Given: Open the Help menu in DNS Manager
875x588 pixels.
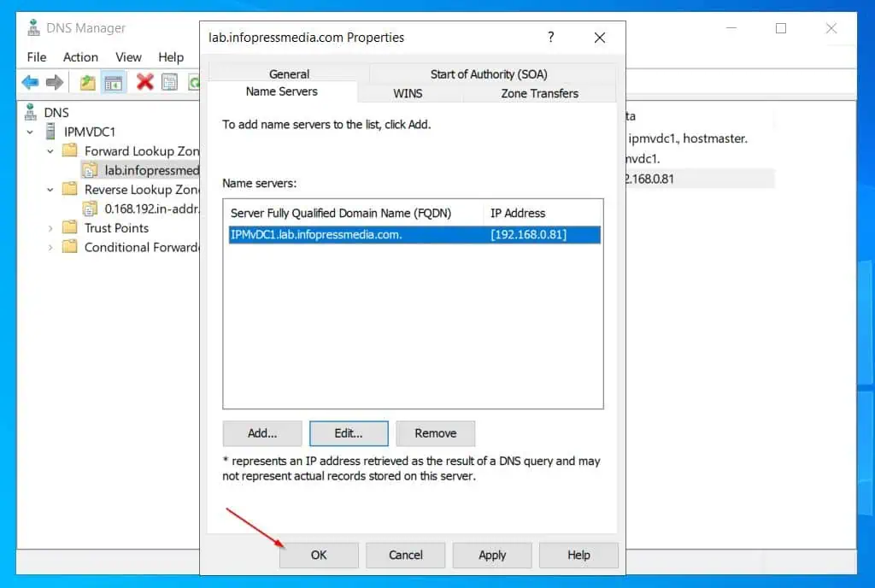Looking at the screenshot, I should click(171, 57).
